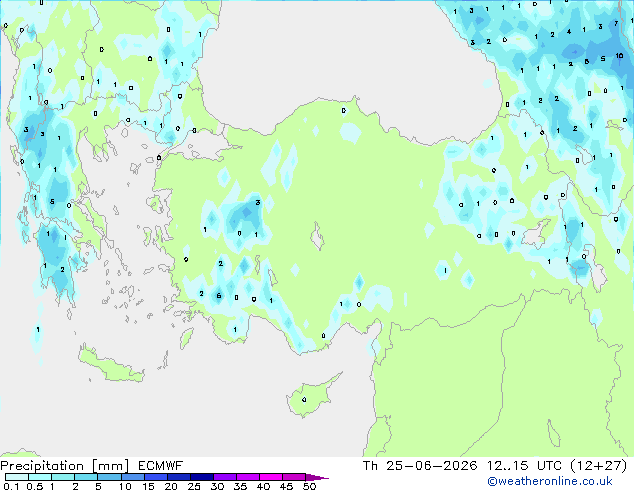The width and height of the screenshot is (634, 490).
Task: Select the 0.5–1 mm legend color box
Action: pos(40,477)
